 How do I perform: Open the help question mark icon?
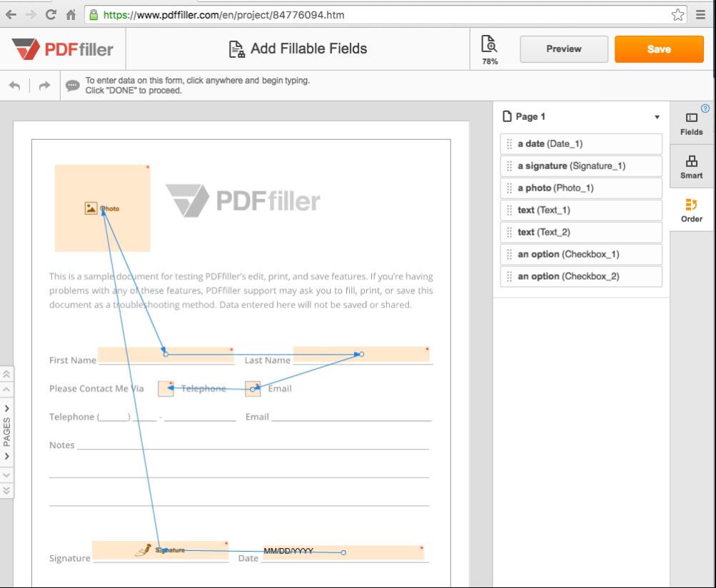tap(705, 108)
